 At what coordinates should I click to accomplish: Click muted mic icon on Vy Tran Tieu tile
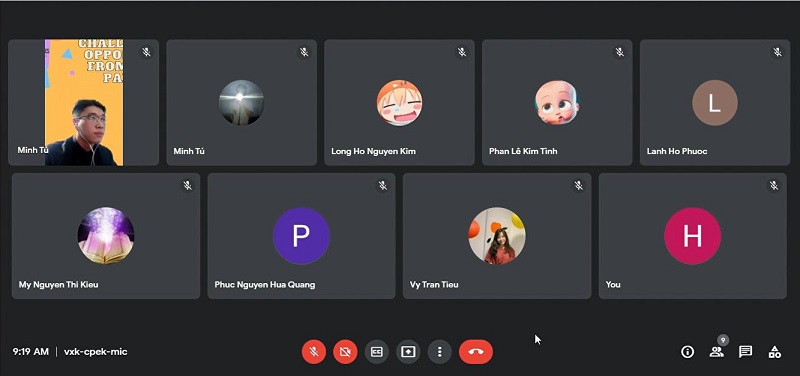(x=579, y=186)
